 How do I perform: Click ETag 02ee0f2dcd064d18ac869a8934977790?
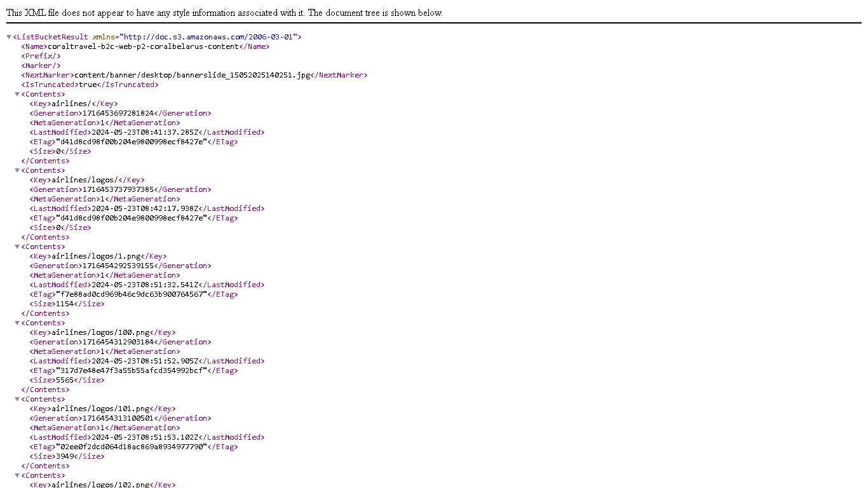pos(132,447)
